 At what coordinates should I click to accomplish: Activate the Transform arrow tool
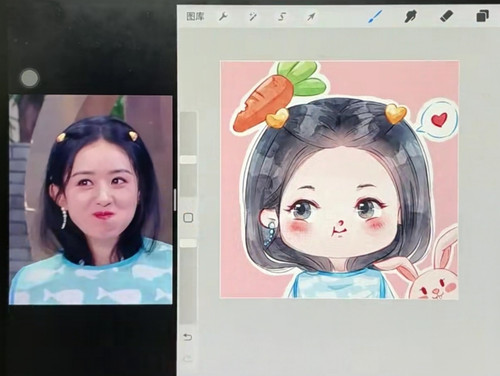(x=311, y=16)
